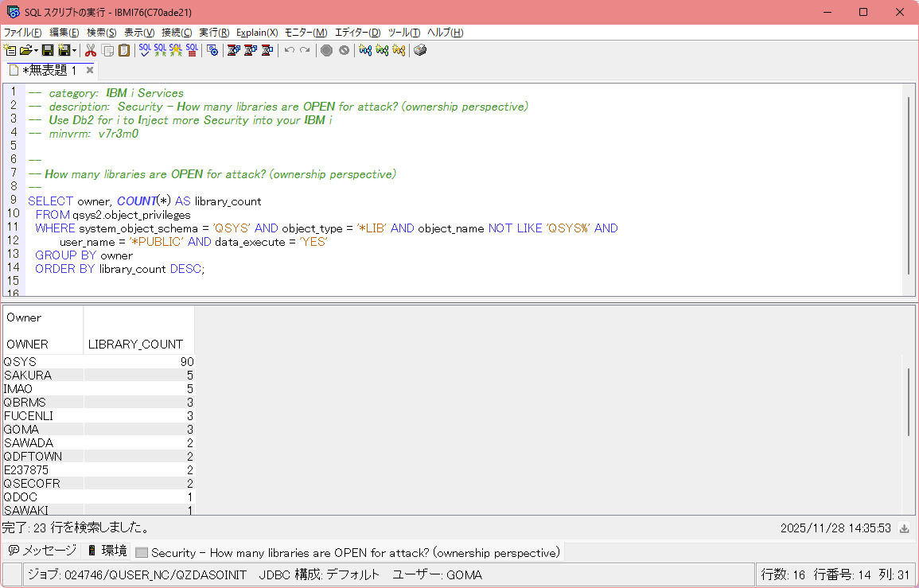
Task: Select the FUCENLI owner cell
Action: [x=43, y=415]
